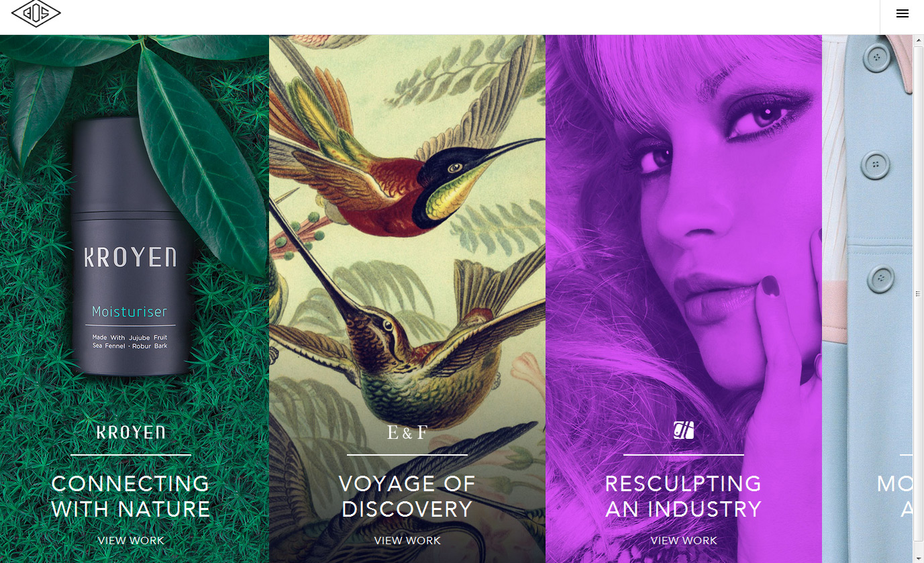Click the white slanted logo on purple panel

[x=684, y=430]
